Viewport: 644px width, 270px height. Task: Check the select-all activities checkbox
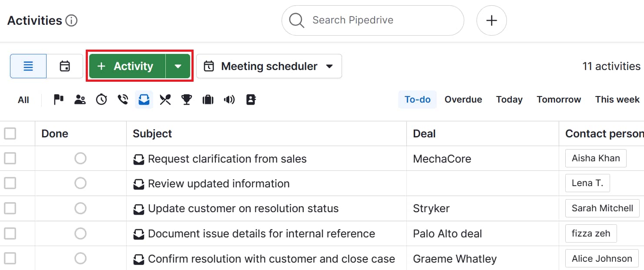point(10,133)
